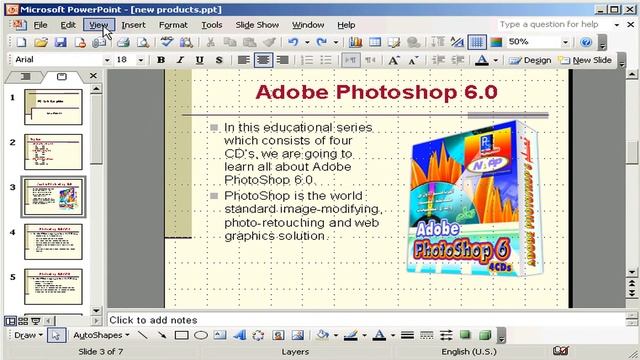Image resolution: width=640 pixels, height=360 pixels.
Task: Open an existing file via folder icon
Action: 41,42
